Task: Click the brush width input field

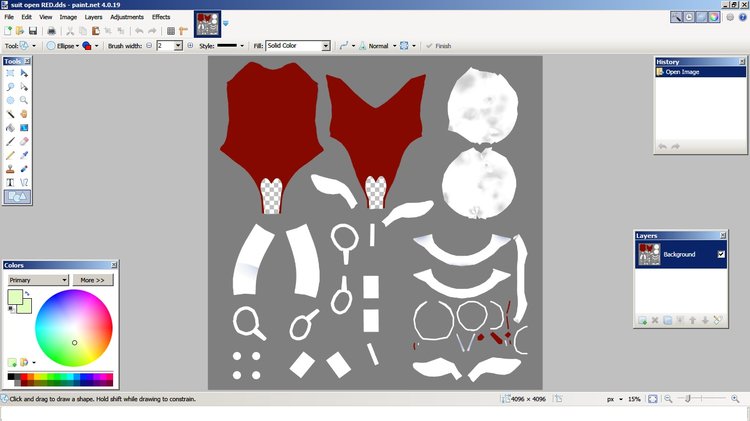Action: click(x=165, y=46)
